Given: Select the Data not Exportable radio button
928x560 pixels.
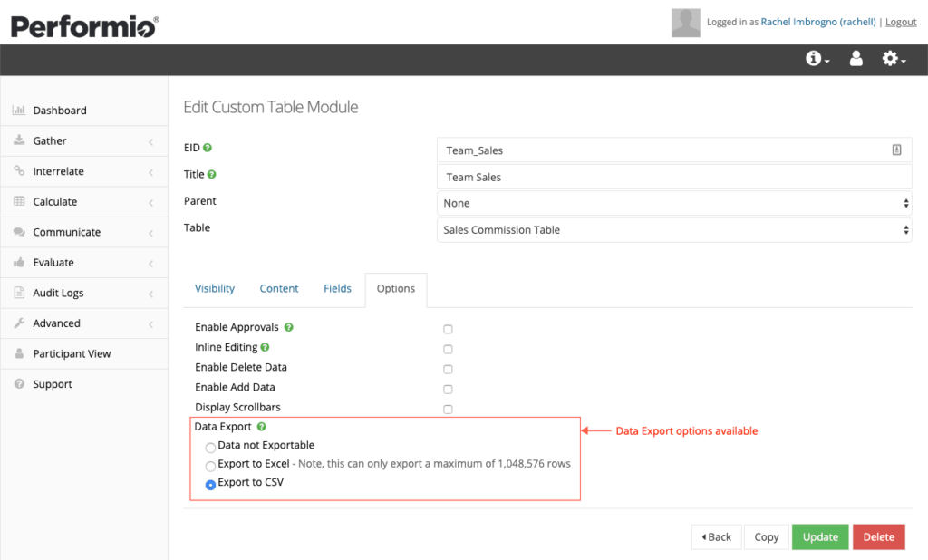Looking at the screenshot, I should point(210,448).
